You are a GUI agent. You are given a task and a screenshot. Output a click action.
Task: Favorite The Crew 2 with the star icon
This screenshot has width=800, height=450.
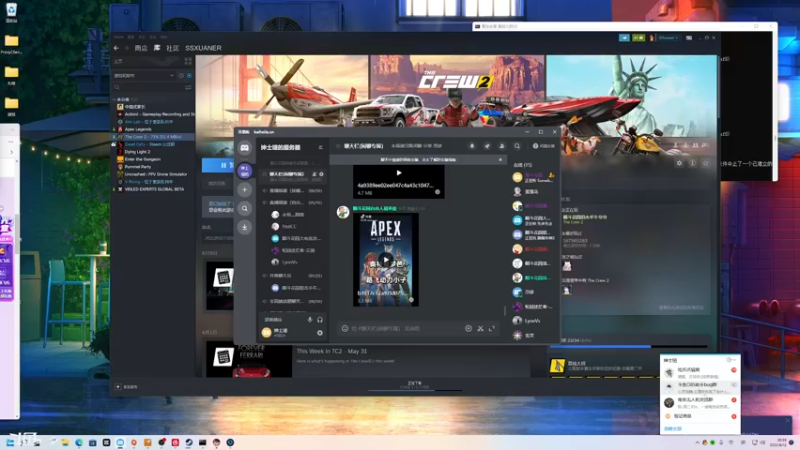[x=706, y=163]
